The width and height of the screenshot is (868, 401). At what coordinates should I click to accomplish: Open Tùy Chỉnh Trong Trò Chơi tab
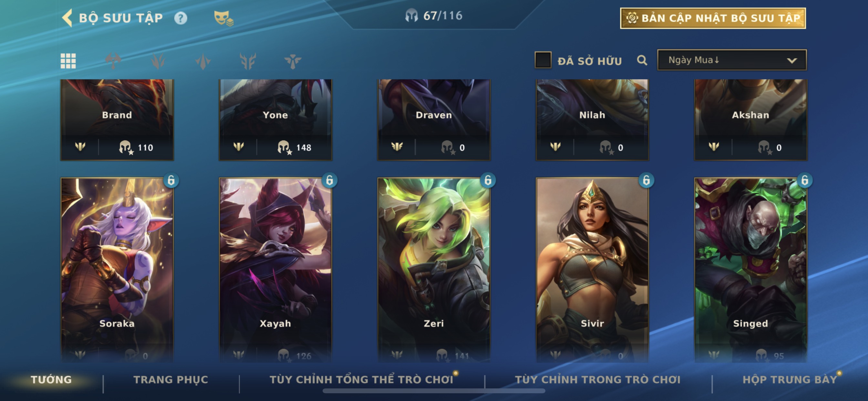click(598, 380)
